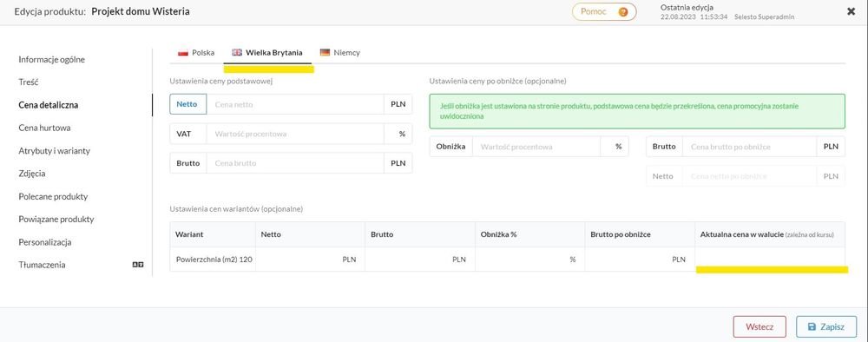Switch to the Polska tab

(x=196, y=53)
